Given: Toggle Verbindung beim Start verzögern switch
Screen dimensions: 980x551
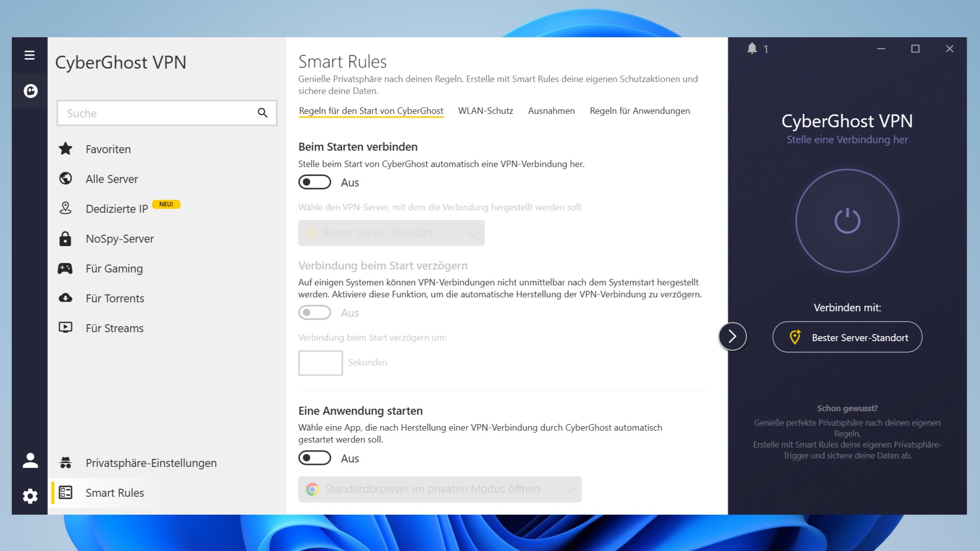Looking at the screenshot, I should [x=314, y=312].
